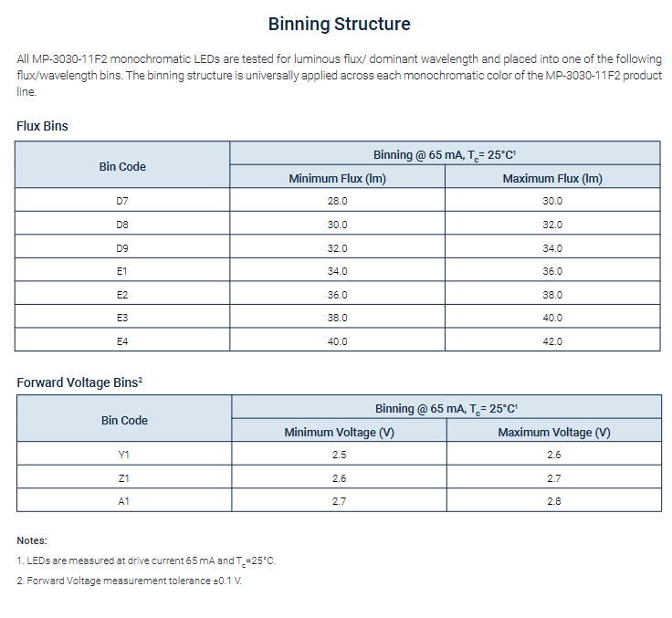Image resolution: width=672 pixels, height=618 pixels.
Task: Select the D8 bin code cell
Action: (122, 225)
